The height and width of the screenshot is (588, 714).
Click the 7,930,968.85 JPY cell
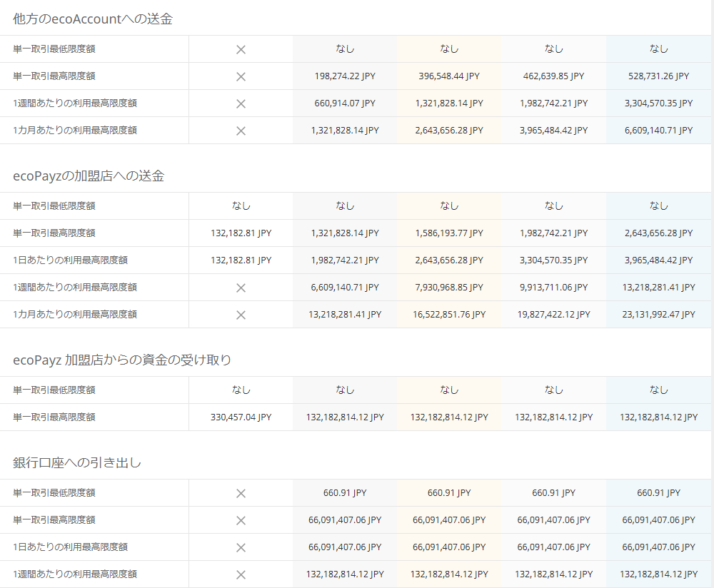449,287
